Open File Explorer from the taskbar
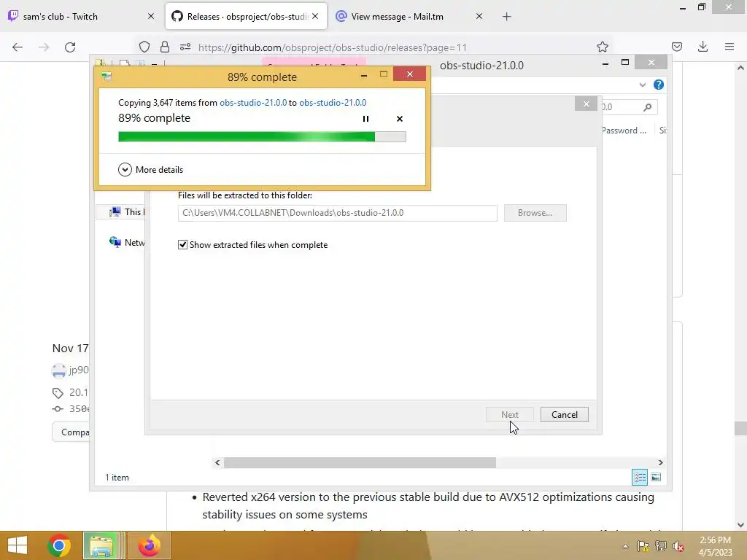The width and height of the screenshot is (747, 560). tap(101, 545)
